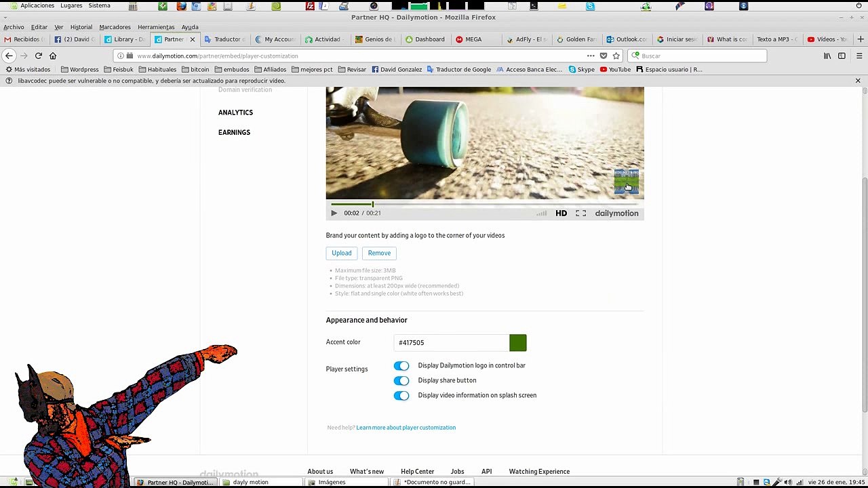Click the dailymotion logo in control bar
Image resolution: width=868 pixels, height=488 pixels.
[x=616, y=213]
